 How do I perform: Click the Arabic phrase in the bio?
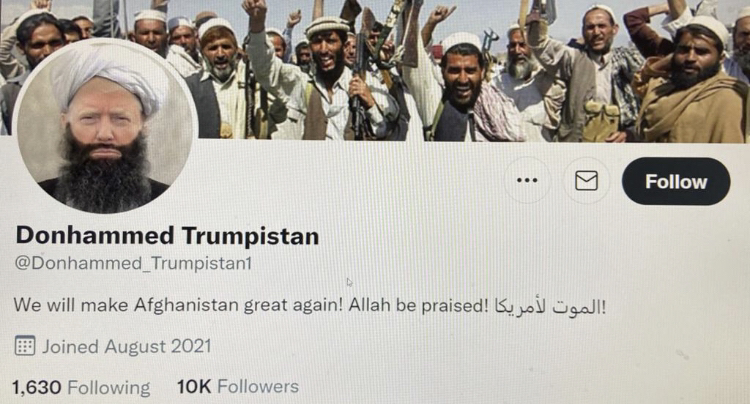pos(550,306)
